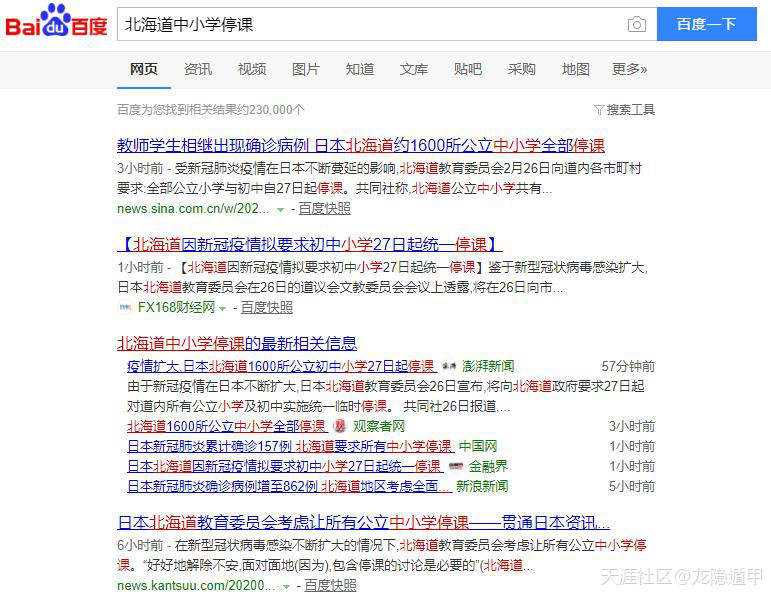Viewport: 771px width, 596px height.
Task: Expand dropdown arrow beside news.kantsuu.com URL
Action: [x=286, y=586]
